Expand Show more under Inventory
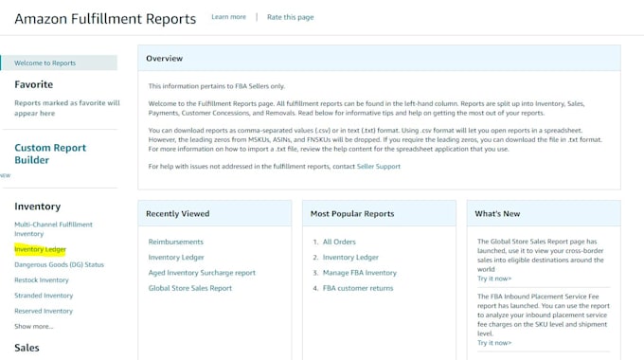644x360 pixels. point(34,326)
